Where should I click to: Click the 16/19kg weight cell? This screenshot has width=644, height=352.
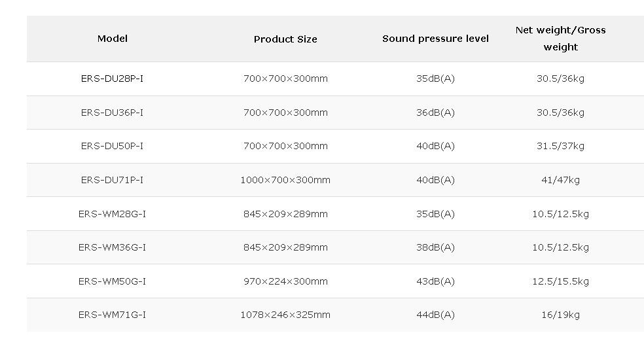click(x=561, y=315)
